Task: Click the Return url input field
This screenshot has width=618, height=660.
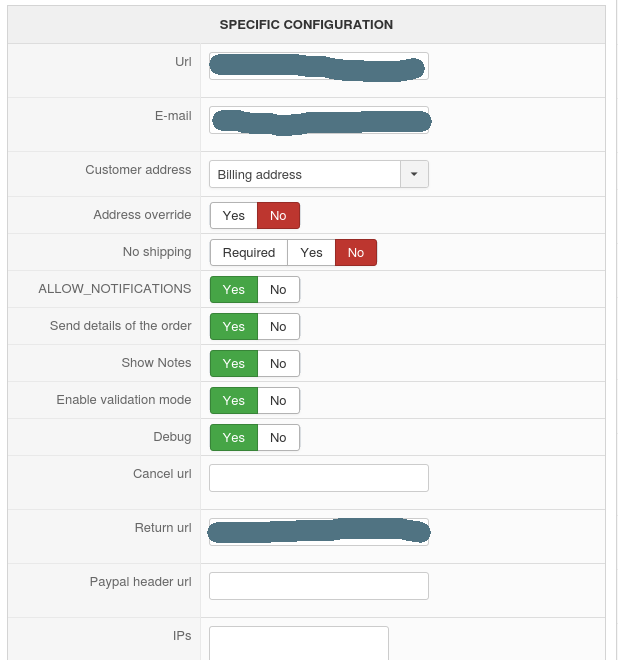Action: 319,531
